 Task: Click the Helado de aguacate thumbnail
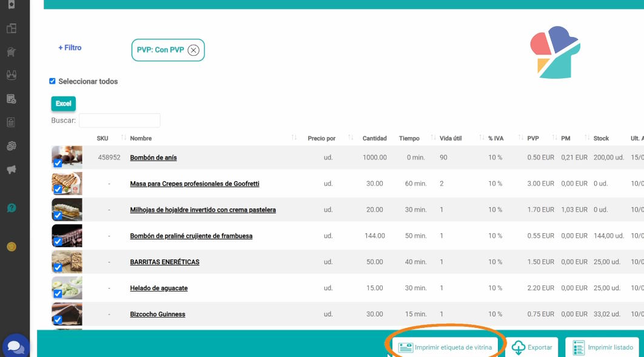click(67, 288)
